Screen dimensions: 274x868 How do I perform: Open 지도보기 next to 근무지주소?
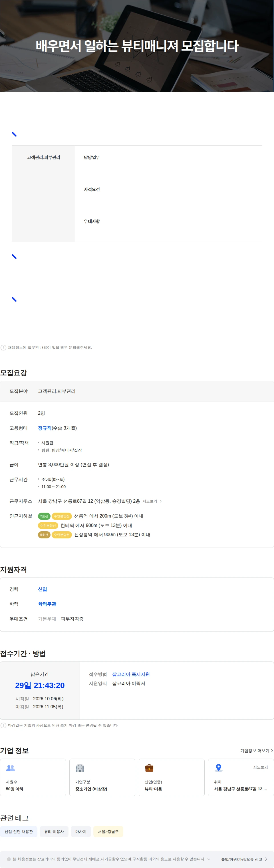point(150,501)
